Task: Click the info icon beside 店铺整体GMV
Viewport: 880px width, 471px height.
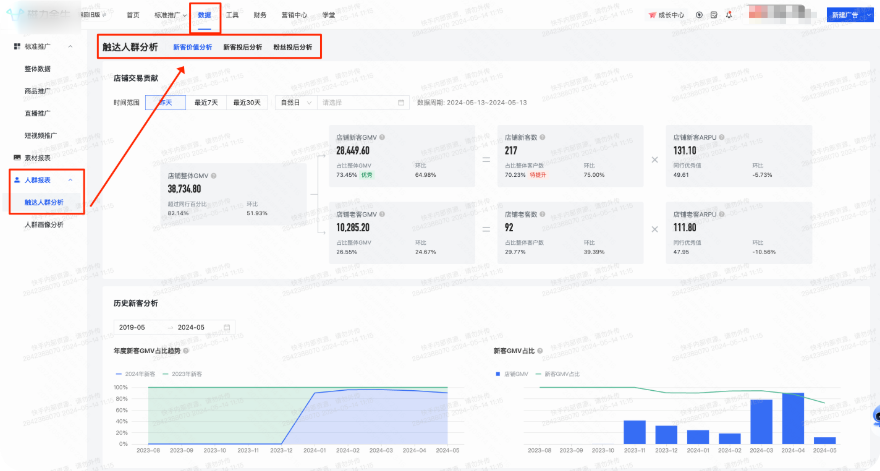Action: [213, 175]
